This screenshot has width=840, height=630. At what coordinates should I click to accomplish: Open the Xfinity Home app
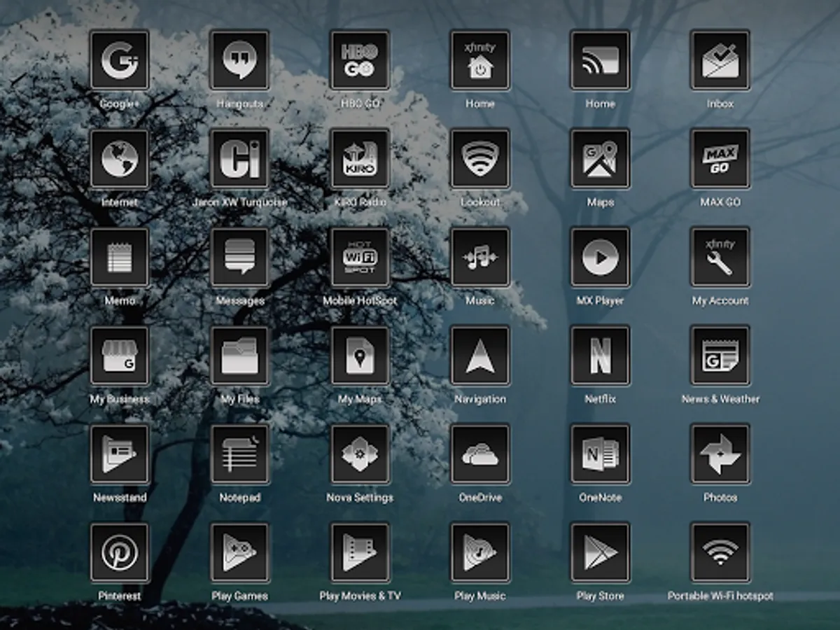pos(480,61)
